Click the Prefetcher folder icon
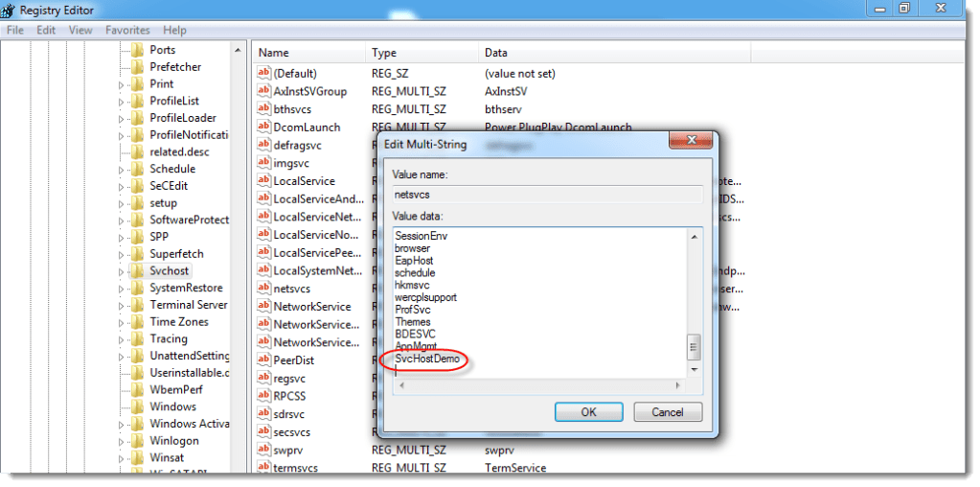The image size is (980, 487). click(x=136, y=67)
